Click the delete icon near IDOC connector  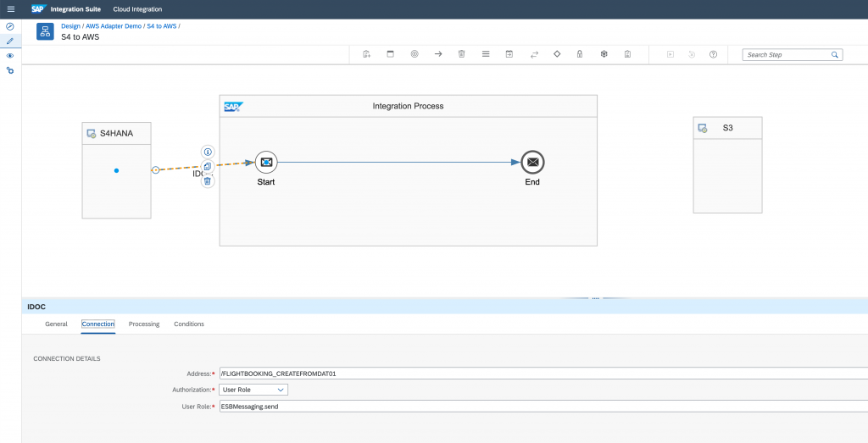pos(208,181)
